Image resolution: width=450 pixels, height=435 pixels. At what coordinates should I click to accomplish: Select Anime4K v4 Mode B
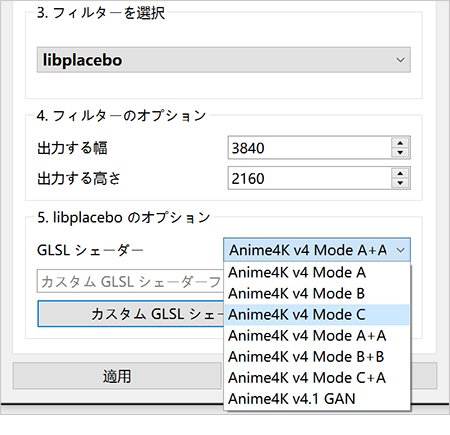317,294
